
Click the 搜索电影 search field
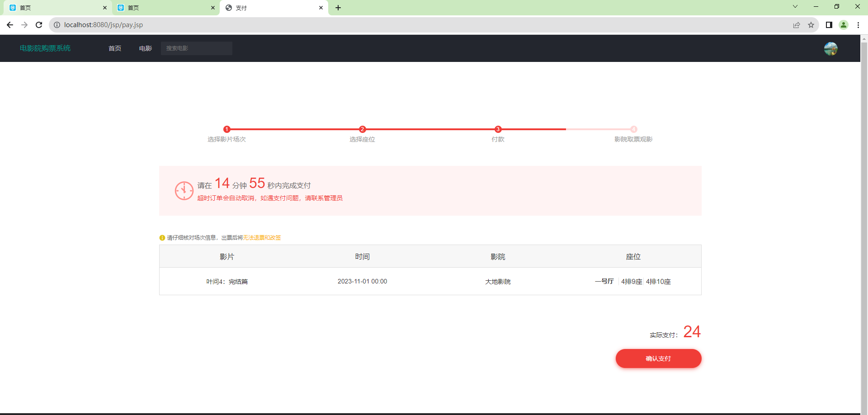coord(197,48)
